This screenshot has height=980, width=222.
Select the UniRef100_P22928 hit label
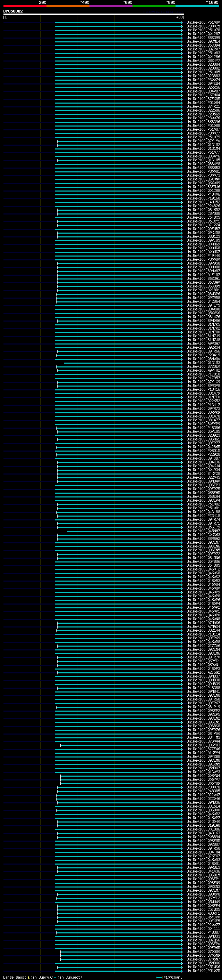(203, 455)
